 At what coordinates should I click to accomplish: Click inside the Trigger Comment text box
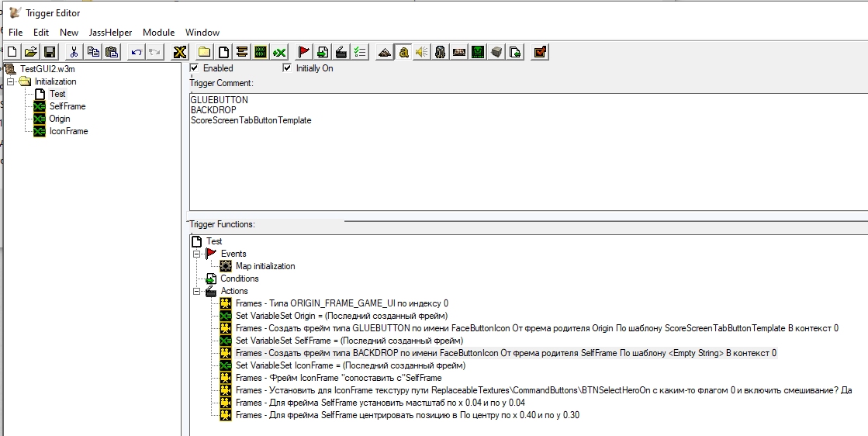529,151
